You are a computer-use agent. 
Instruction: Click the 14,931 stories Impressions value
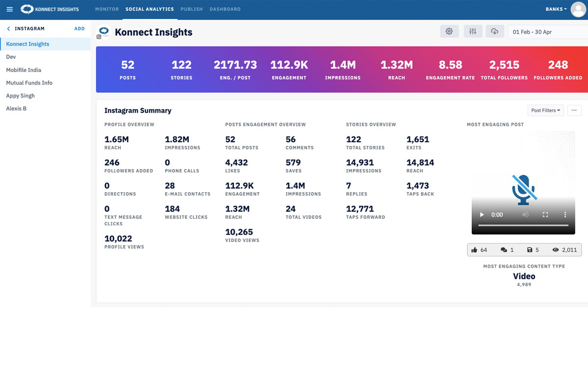(360, 163)
